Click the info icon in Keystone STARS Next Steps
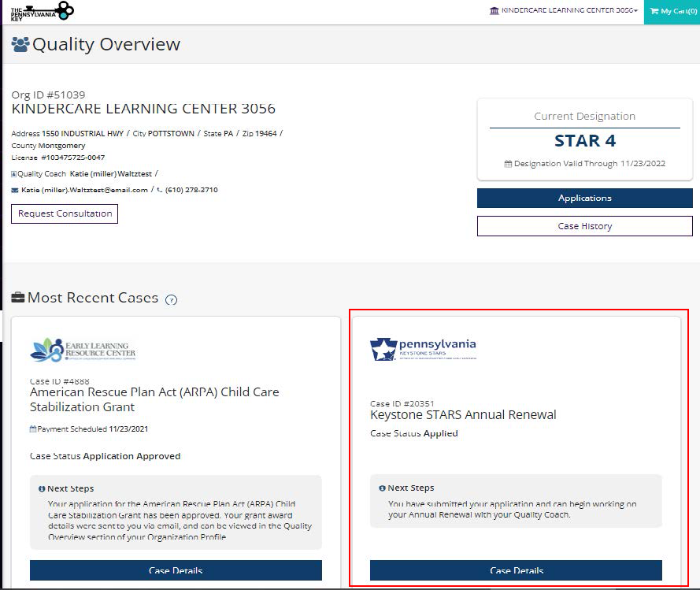The height and width of the screenshot is (590, 700). coord(382,488)
